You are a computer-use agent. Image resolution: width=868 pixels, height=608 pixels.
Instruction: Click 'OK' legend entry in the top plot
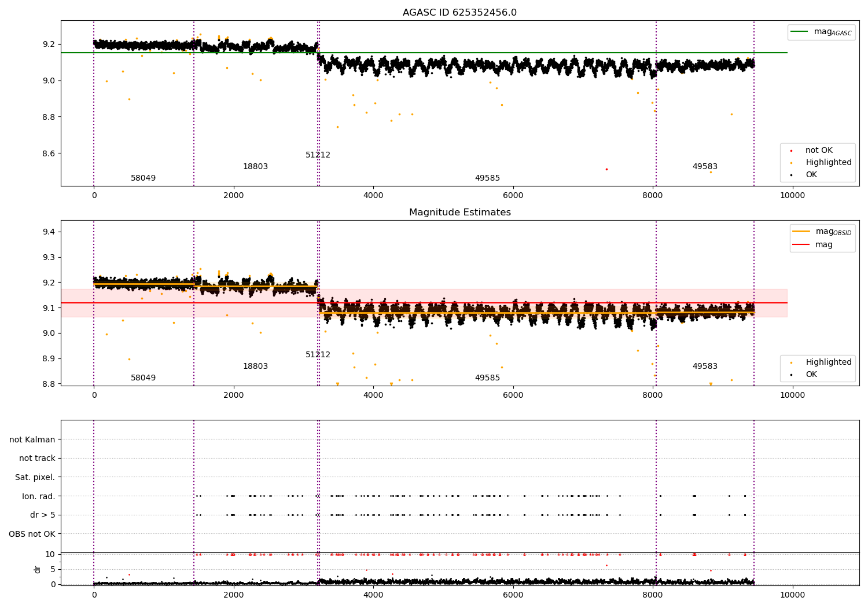[811, 175]
